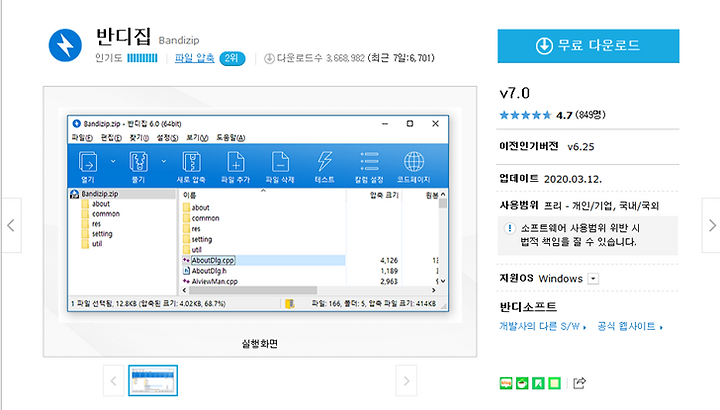Select AboutDlg.h in file list

209,271
